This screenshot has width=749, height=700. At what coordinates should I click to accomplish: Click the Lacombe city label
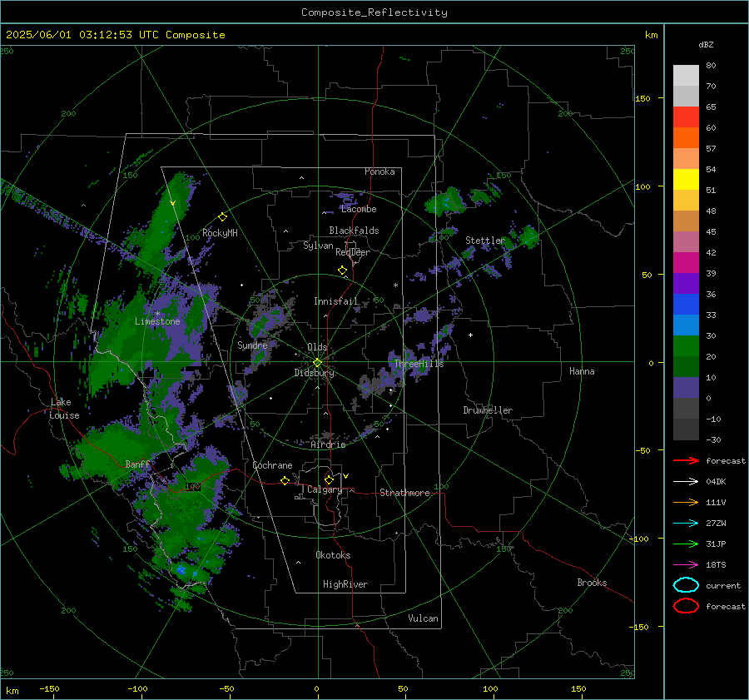point(359,209)
